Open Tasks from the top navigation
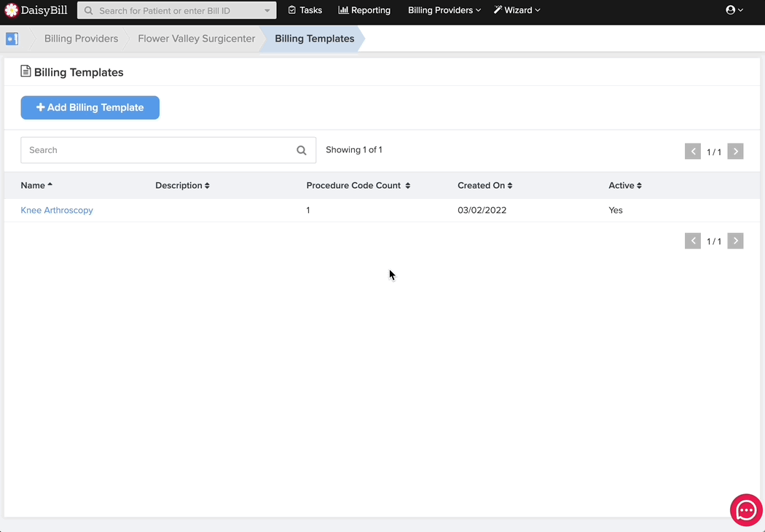Viewport: 765px width, 532px height. (x=305, y=10)
